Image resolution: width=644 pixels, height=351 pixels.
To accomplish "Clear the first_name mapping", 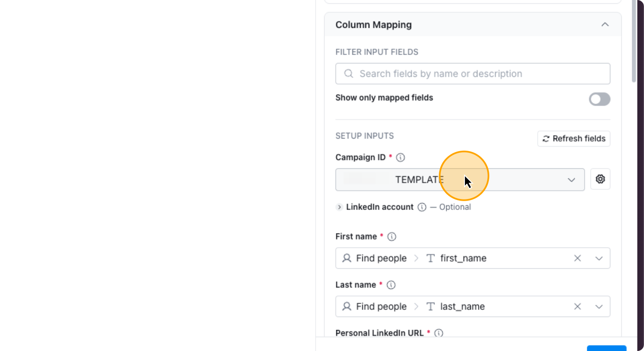I will pos(578,258).
